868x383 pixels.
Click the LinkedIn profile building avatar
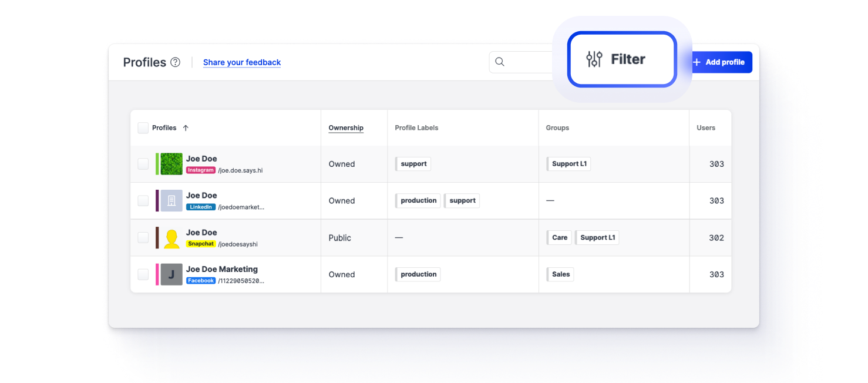pyautogui.click(x=171, y=200)
